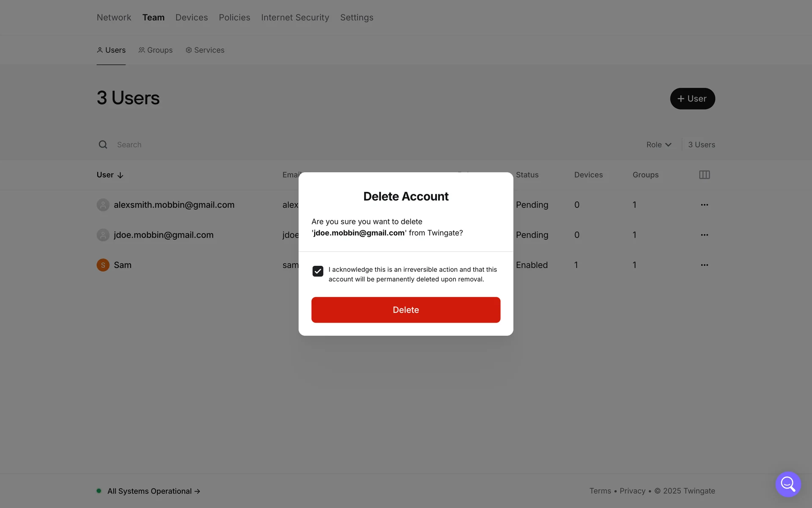
Task: Open the more options menu for jdoe.mobbin@gmail.com
Action: (704, 235)
